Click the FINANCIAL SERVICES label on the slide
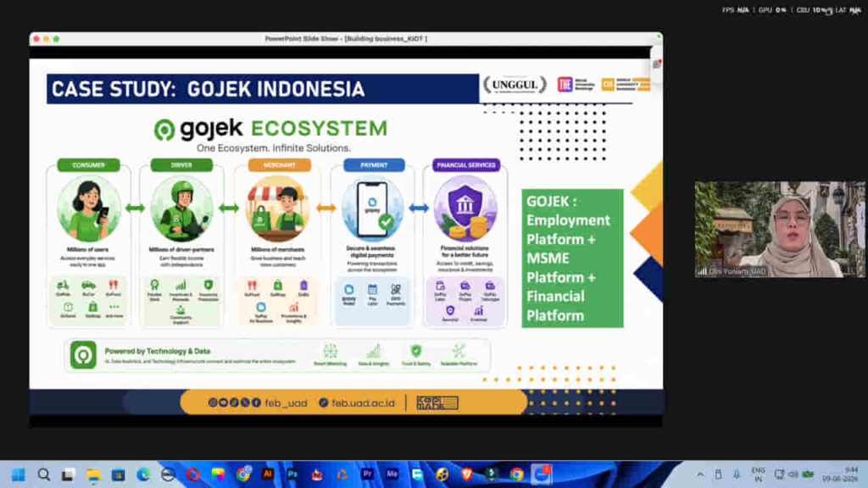The image size is (868, 488). coord(465,165)
